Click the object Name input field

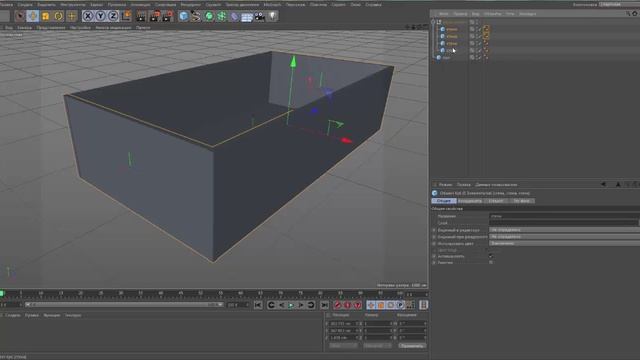pyautogui.click(x=564, y=216)
